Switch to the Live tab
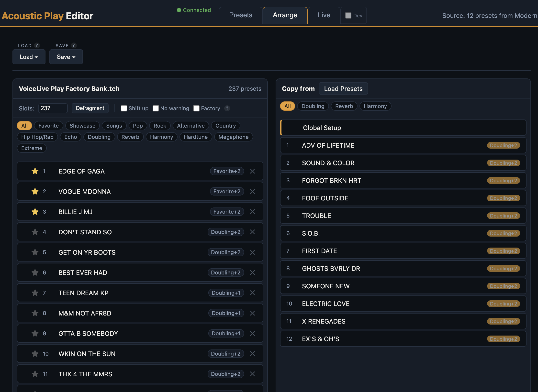 (x=324, y=15)
